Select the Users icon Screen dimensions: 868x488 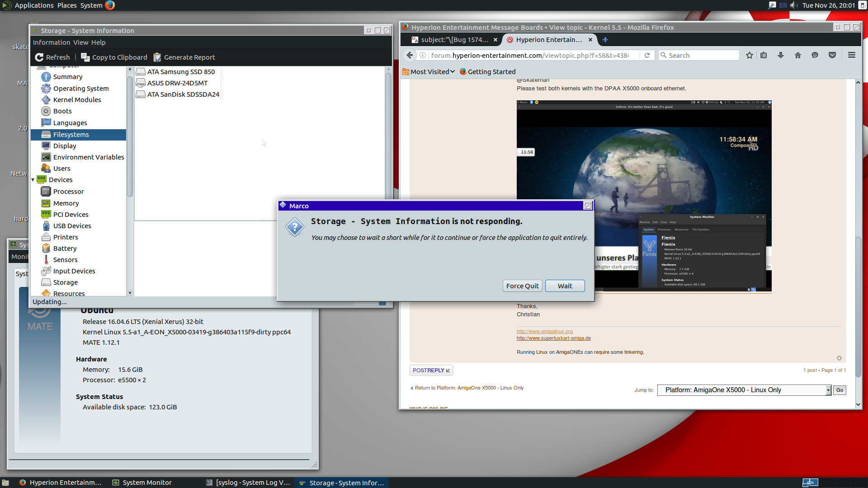[46, 169]
